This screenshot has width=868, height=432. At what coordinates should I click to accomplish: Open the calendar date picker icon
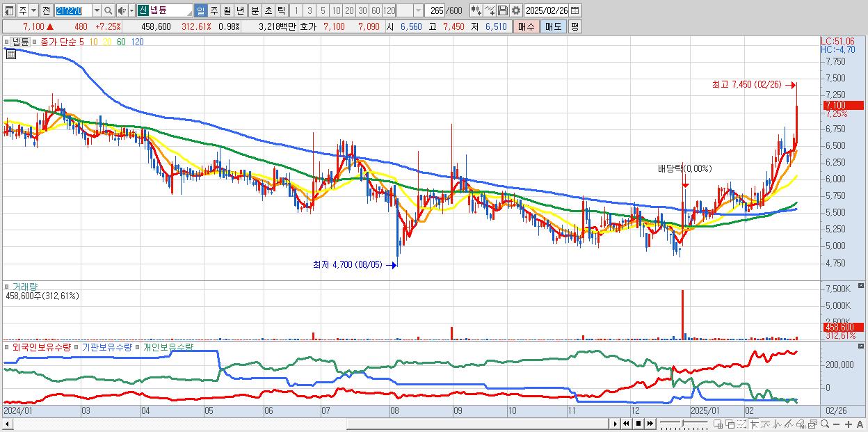click(x=575, y=10)
